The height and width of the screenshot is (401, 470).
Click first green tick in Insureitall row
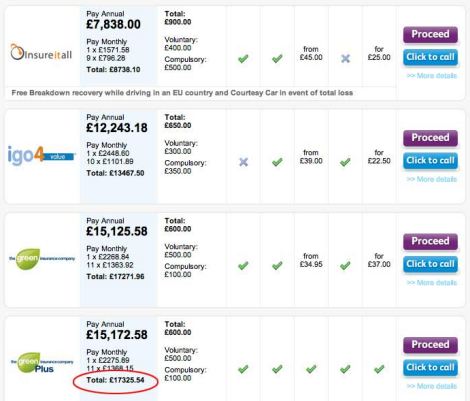[x=243, y=59]
